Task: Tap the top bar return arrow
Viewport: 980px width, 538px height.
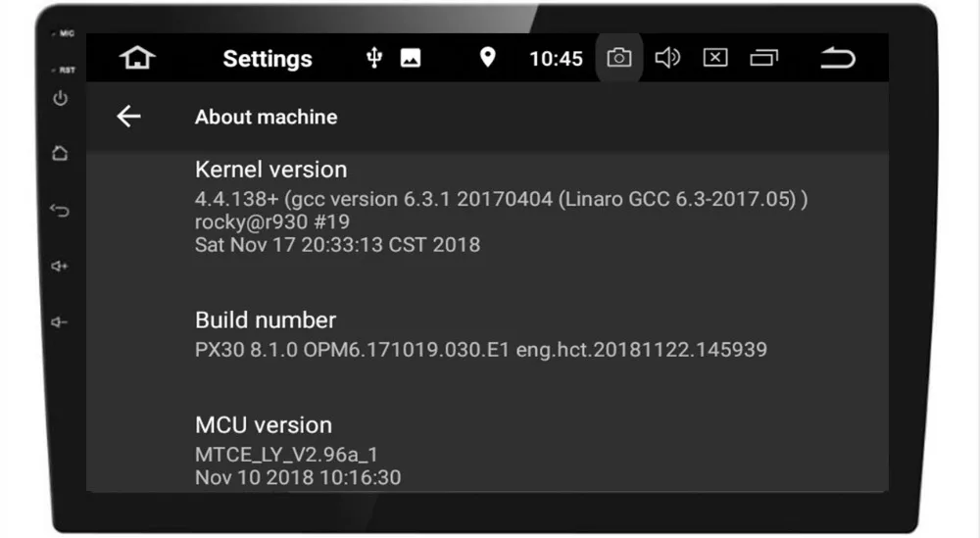Action: coord(838,58)
